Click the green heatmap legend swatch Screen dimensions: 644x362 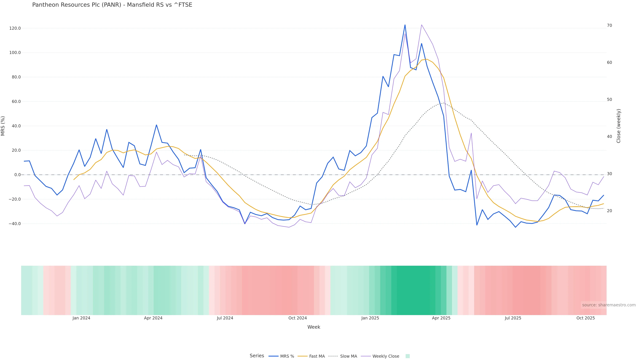pos(408,356)
